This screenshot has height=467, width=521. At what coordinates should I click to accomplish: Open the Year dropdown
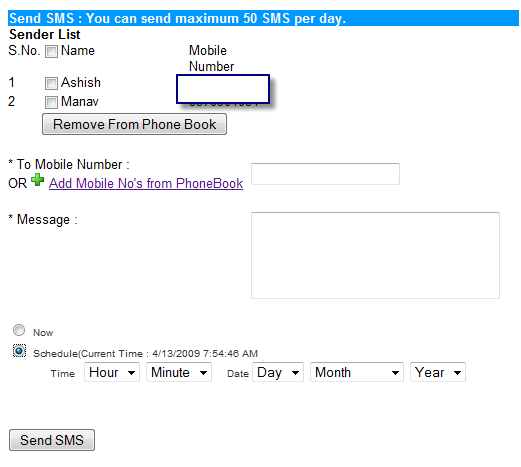point(438,372)
